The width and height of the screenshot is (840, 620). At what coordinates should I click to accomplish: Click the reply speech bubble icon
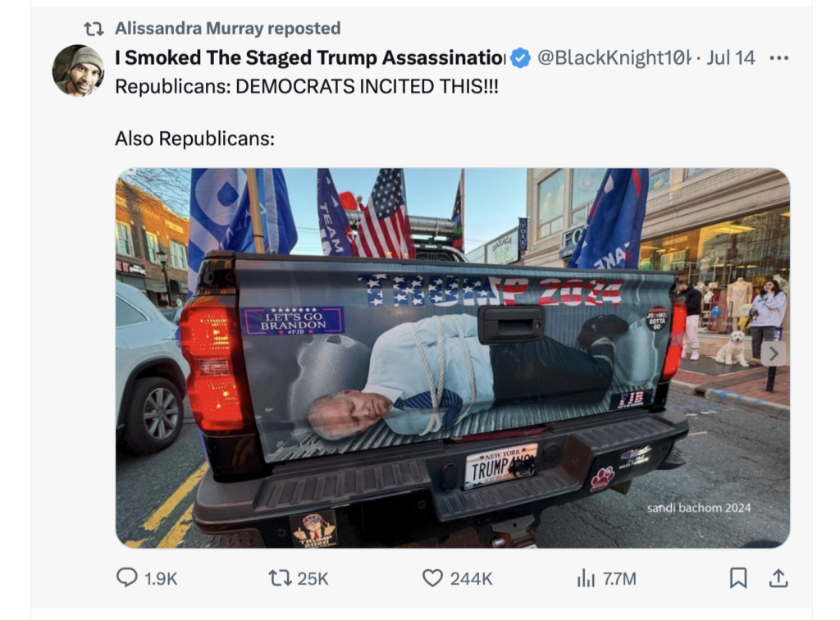pos(127,577)
